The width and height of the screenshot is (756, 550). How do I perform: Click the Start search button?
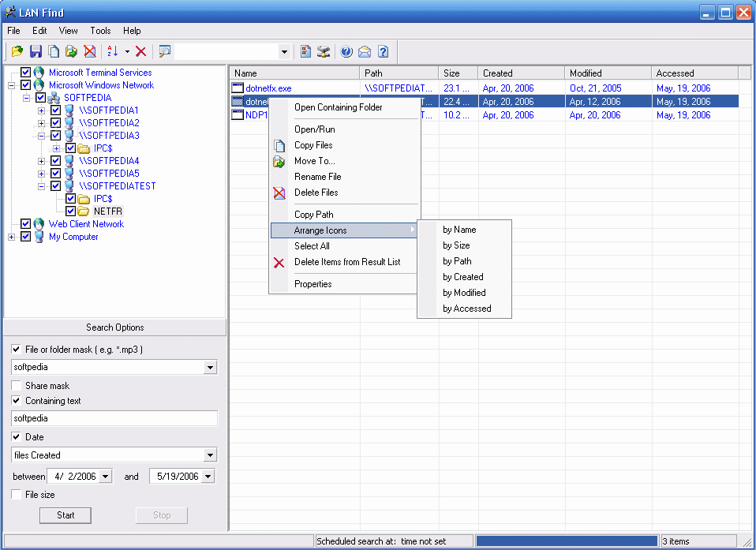click(x=65, y=515)
